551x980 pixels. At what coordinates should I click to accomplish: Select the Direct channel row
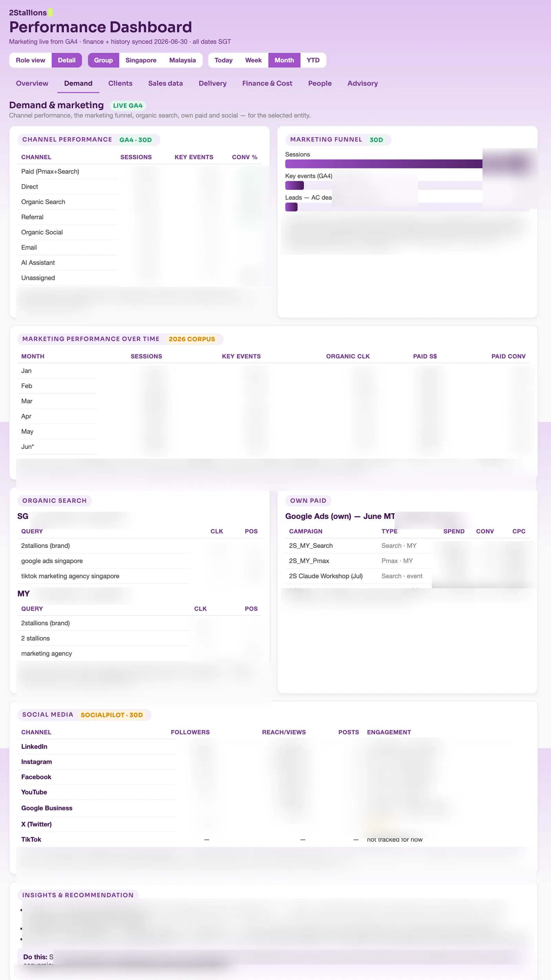pos(139,187)
